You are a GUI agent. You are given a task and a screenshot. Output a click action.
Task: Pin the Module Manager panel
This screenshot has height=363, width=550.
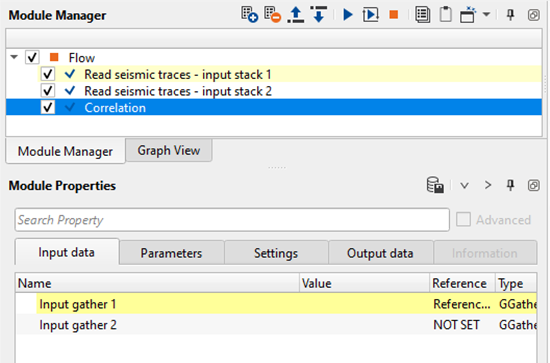[510, 15]
